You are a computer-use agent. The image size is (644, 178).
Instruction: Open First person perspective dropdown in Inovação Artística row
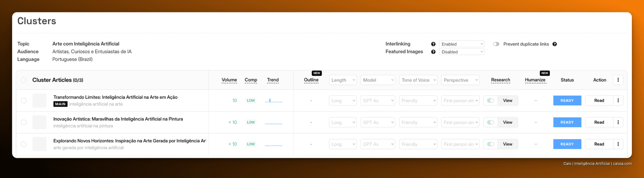click(x=460, y=122)
